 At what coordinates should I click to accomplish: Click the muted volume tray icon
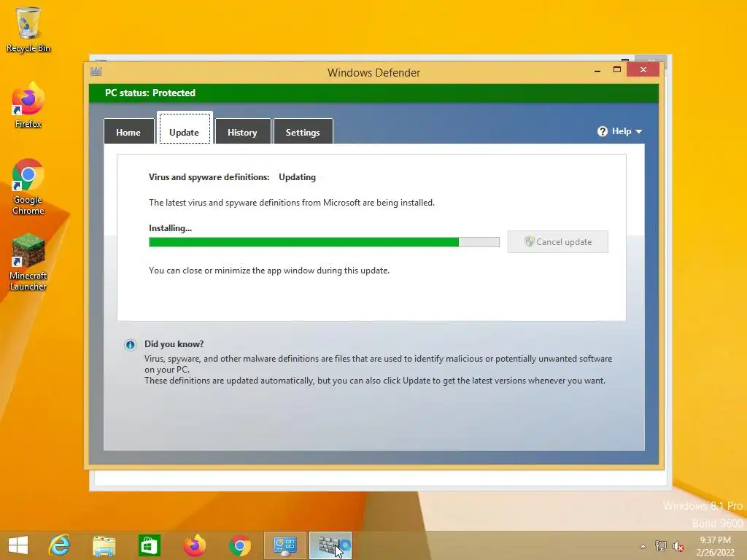(x=678, y=546)
